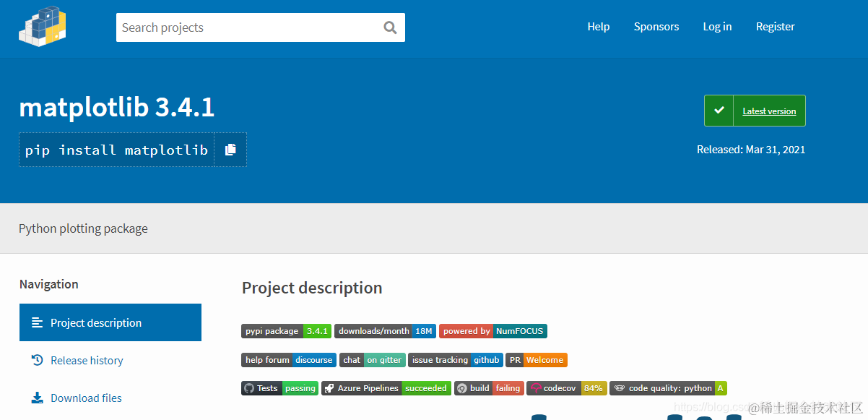Click the Log in link
The height and width of the screenshot is (420, 868).
(x=717, y=27)
